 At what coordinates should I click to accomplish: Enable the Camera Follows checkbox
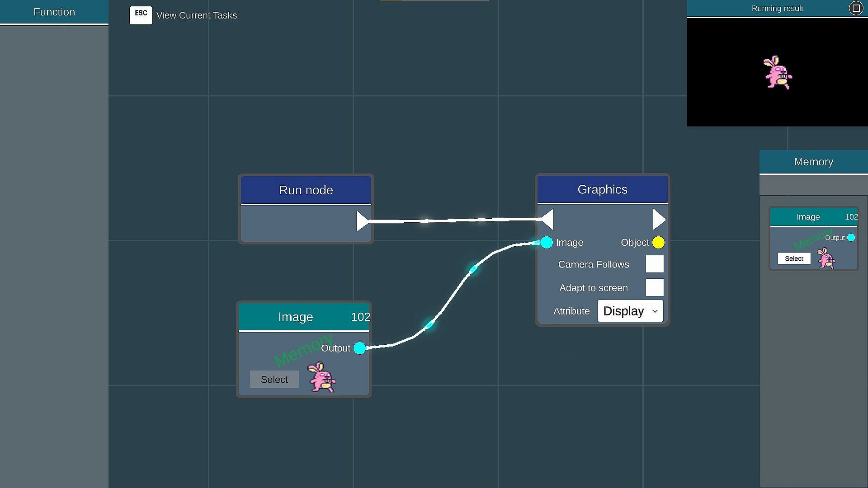654,264
